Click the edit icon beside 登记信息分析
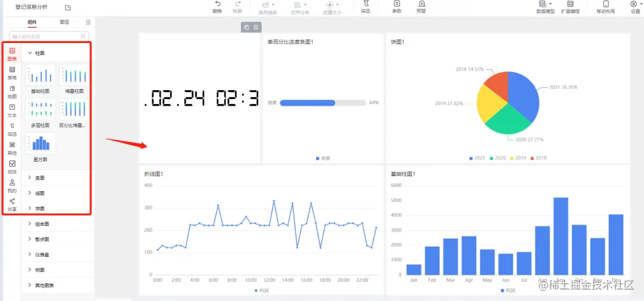Viewport: 644px width, 301px height. pyautogui.click(x=68, y=7)
